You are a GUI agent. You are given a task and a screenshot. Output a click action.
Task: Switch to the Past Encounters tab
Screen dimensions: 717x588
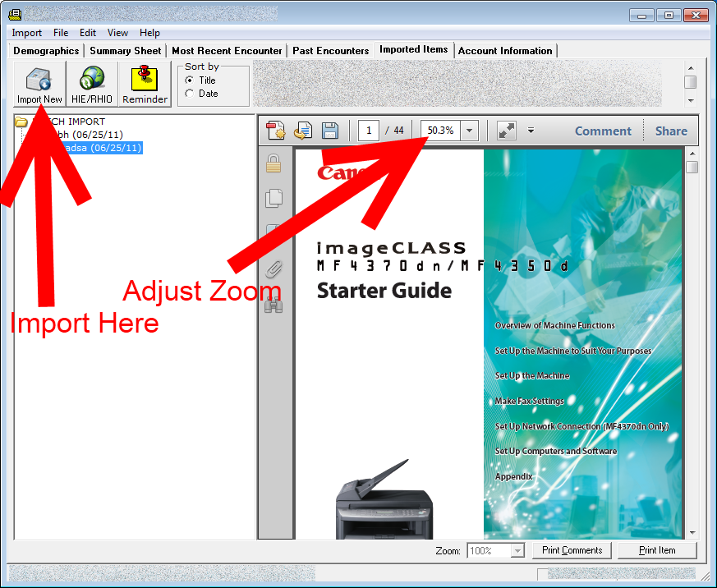pyautogui.click(x=331, y=51)
